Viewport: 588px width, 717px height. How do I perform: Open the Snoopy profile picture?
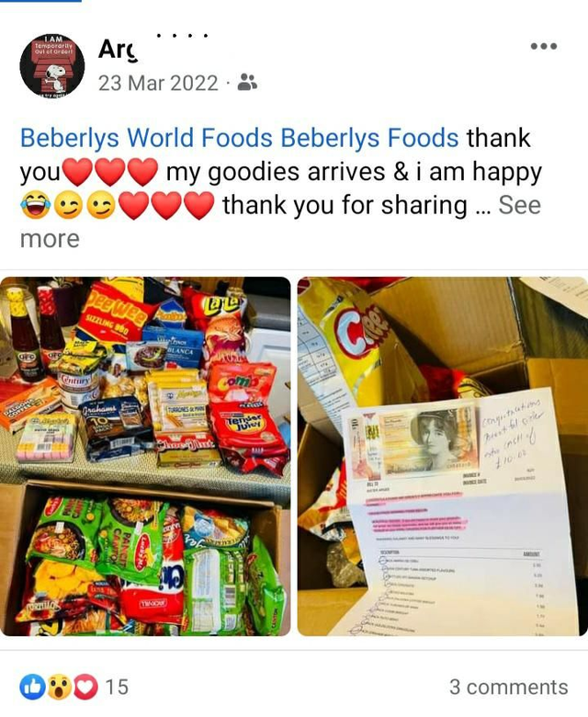point(52,65)
